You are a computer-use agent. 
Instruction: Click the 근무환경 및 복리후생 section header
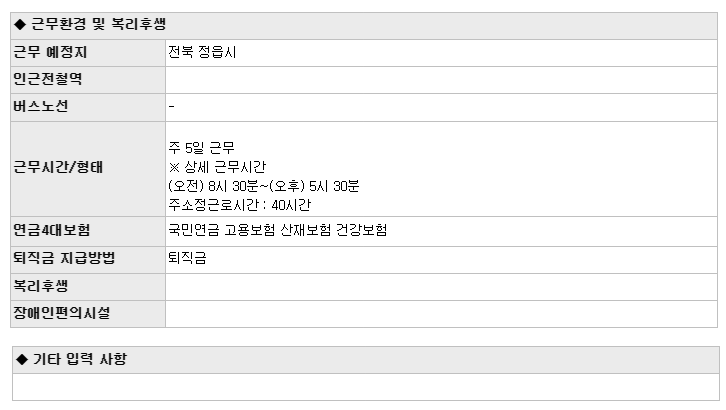[364, 25]
